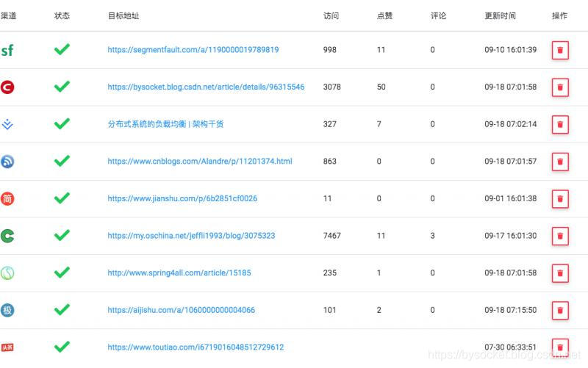Click the 目标地址 column header

(123, 15)
